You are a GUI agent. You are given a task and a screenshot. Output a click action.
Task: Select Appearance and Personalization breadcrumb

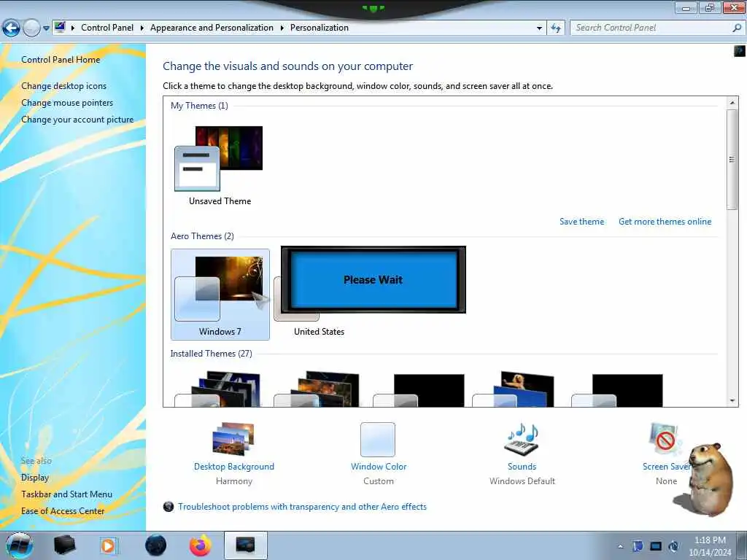pyautogui.click(x=212, y=28)
